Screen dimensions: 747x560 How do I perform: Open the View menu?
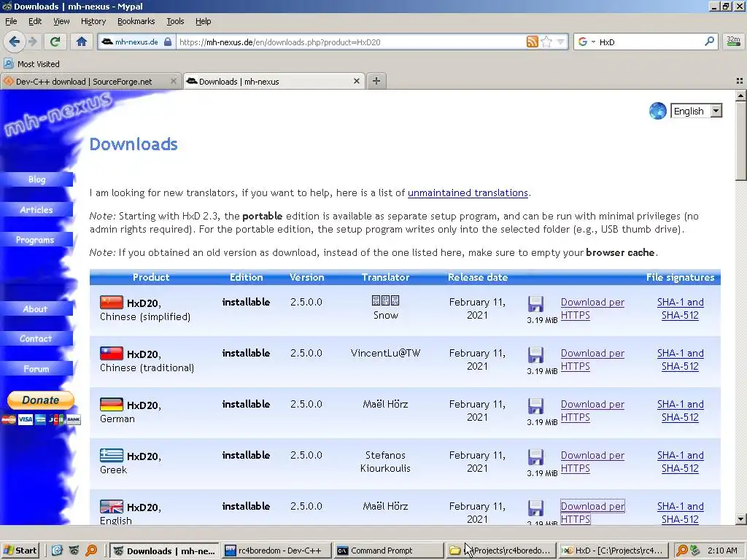[61, 21]
